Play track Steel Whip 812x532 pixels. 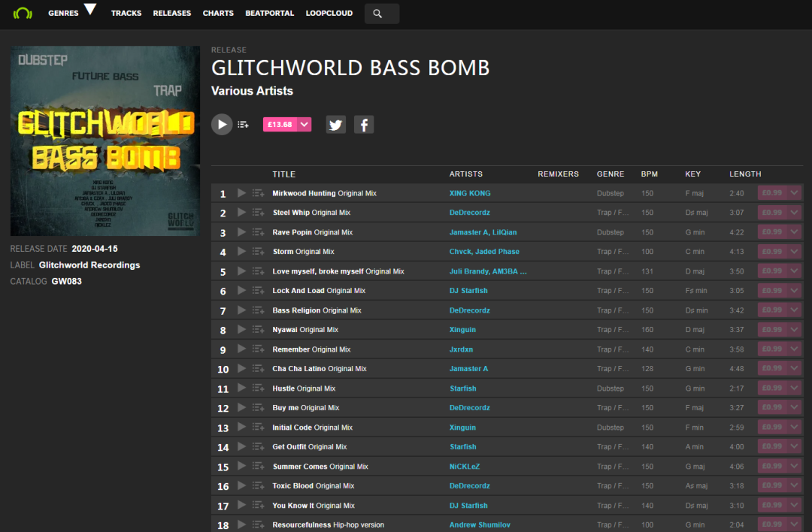click(x=241, y=212)
